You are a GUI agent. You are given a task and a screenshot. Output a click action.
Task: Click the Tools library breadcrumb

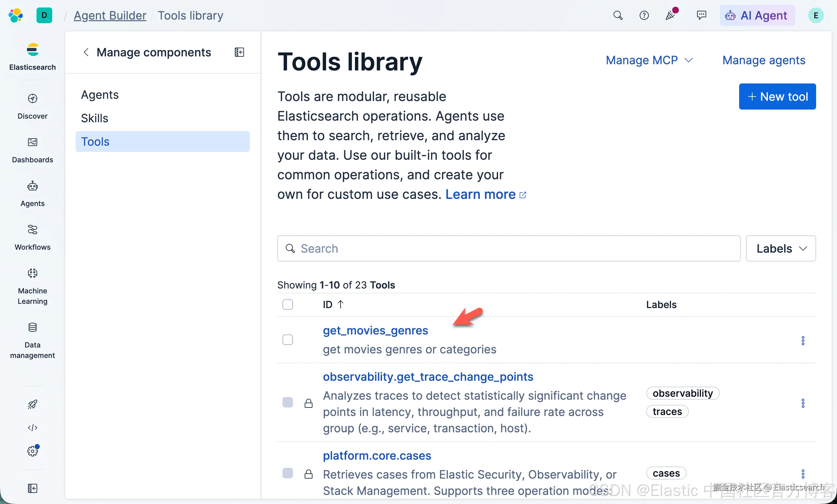tap(190, 16)
